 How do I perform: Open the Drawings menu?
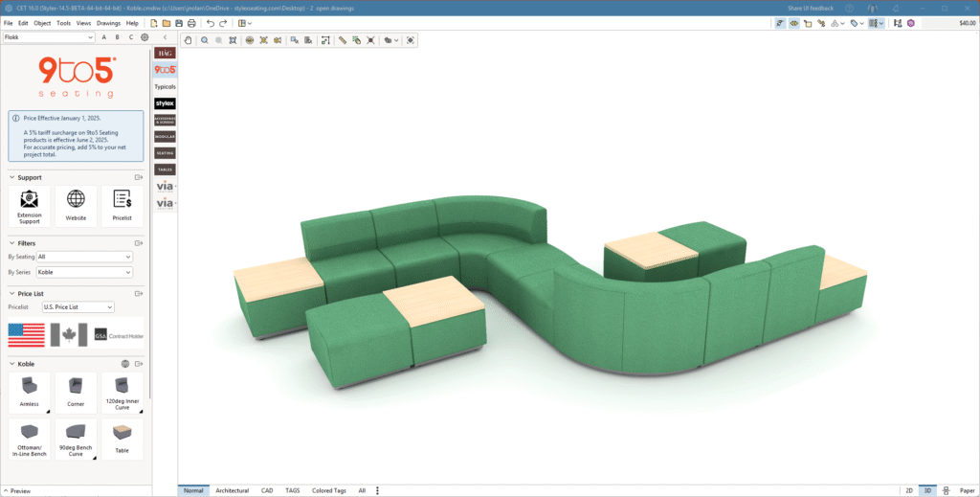tap(108, 23)
